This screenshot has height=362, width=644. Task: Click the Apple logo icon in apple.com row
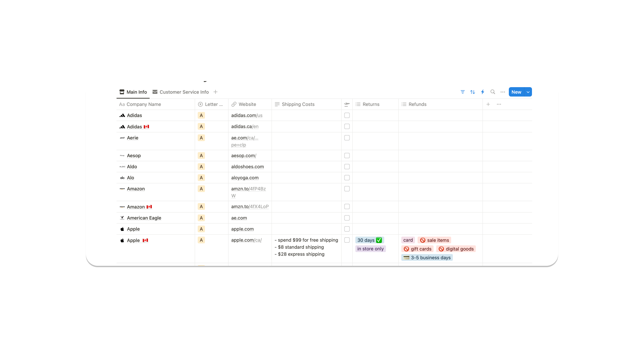122,229
